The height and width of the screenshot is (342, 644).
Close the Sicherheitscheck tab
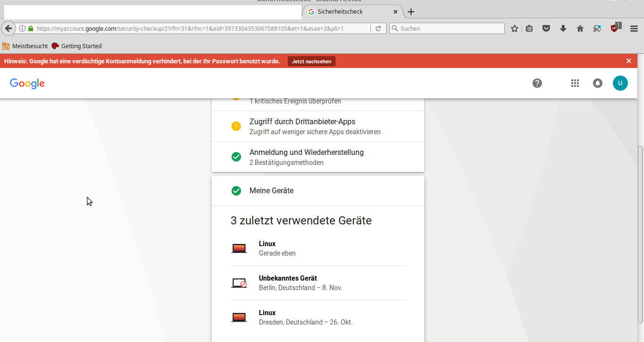coord(395,11)
